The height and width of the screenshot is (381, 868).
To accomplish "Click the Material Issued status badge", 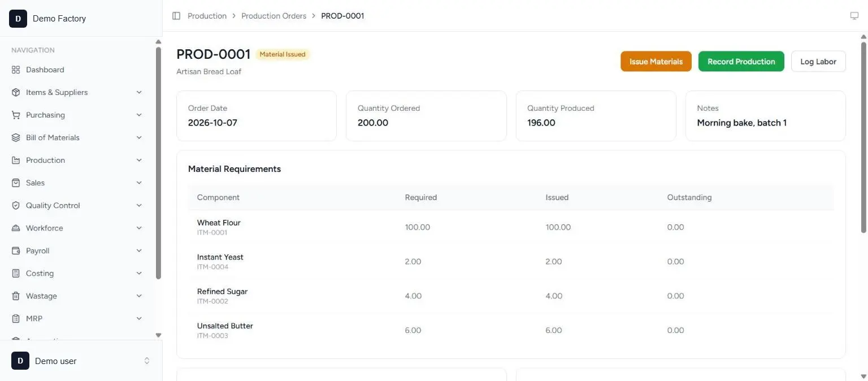I will 283,54.
